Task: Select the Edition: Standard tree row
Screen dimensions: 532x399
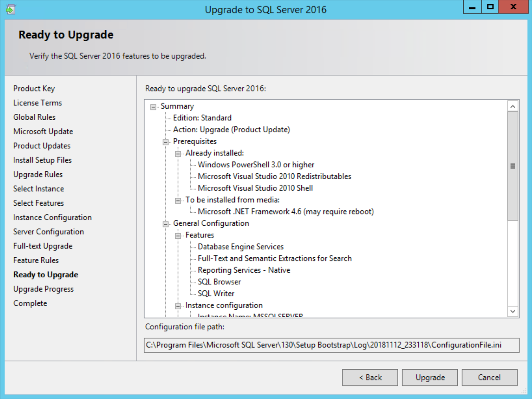Action: pos(202,118)
